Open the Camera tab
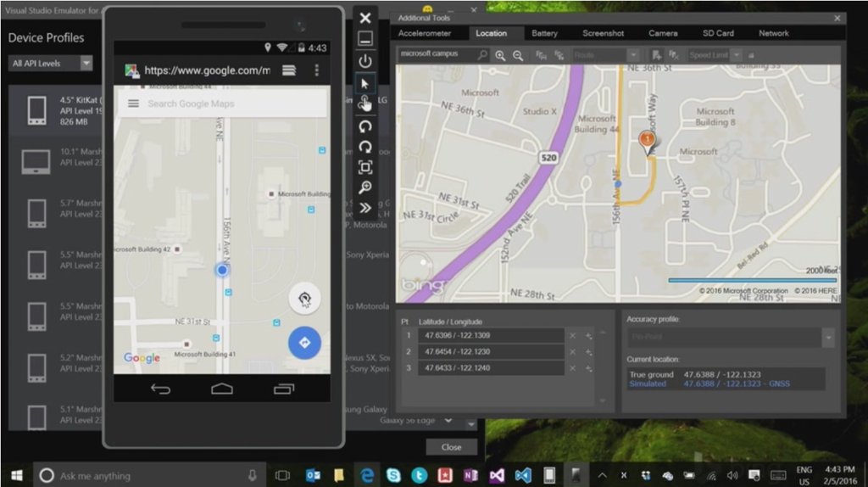868x487 pixels. pos(663,33)
